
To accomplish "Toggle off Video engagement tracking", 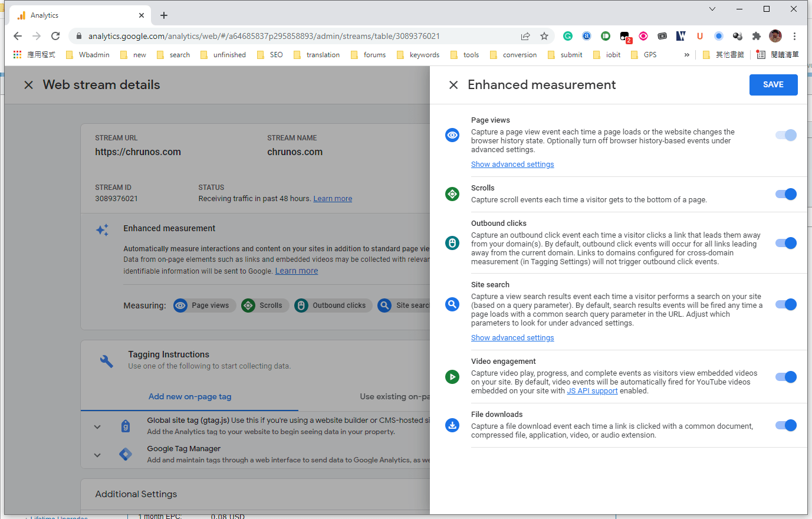I will (785, 377).
